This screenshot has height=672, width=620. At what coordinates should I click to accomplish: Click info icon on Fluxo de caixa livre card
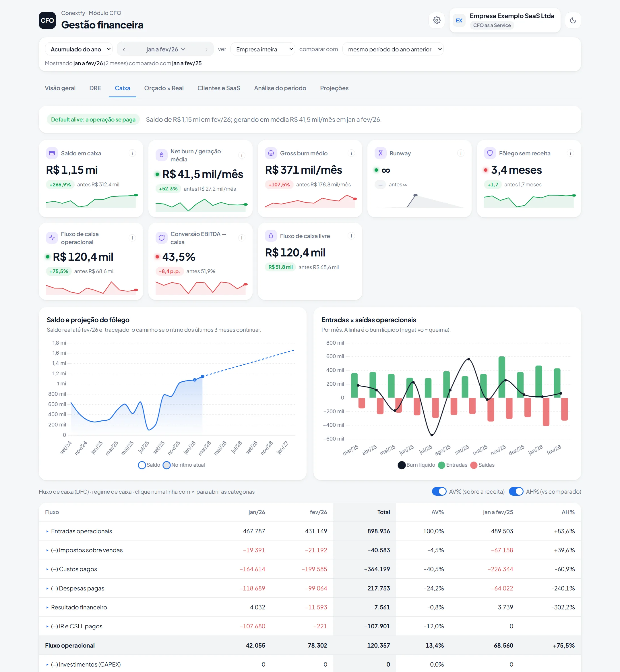click(351, 236)
